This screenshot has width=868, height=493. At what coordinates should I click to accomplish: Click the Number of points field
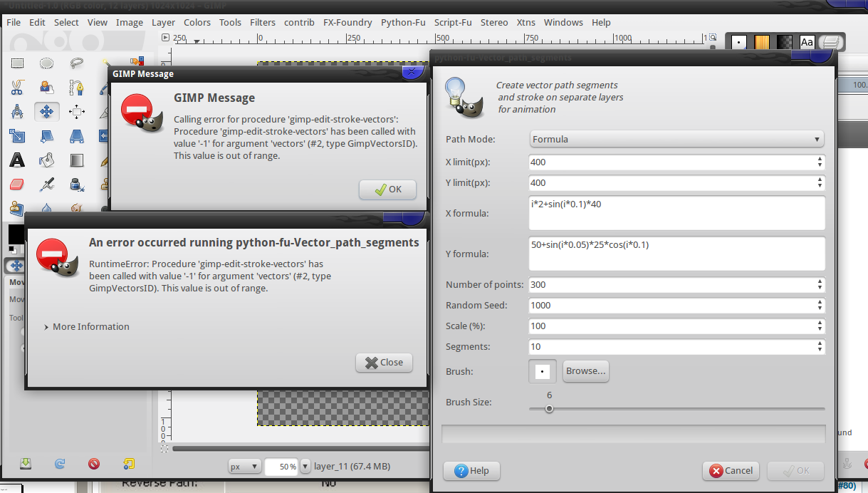[x=676, y=285]
